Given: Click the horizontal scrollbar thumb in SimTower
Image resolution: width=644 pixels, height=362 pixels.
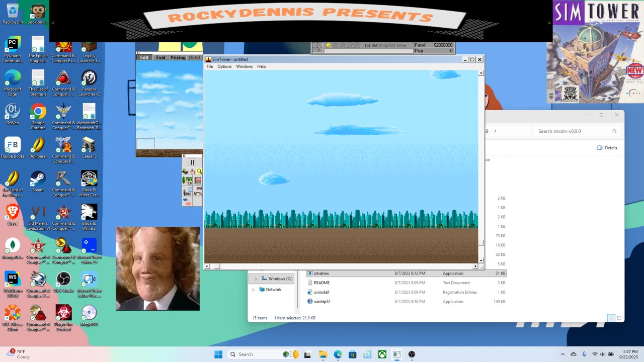Looking at the screenshot, I should click(x=217, y=266).
